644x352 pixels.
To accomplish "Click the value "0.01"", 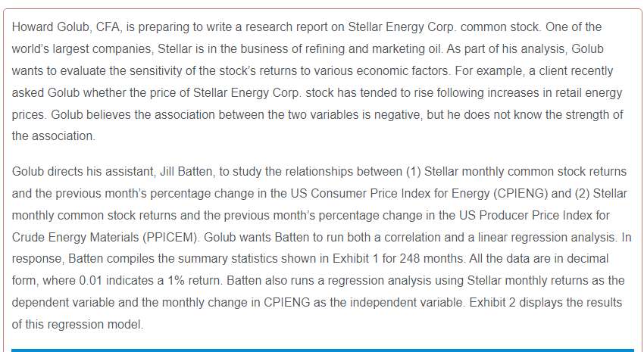I will (91, 281).
